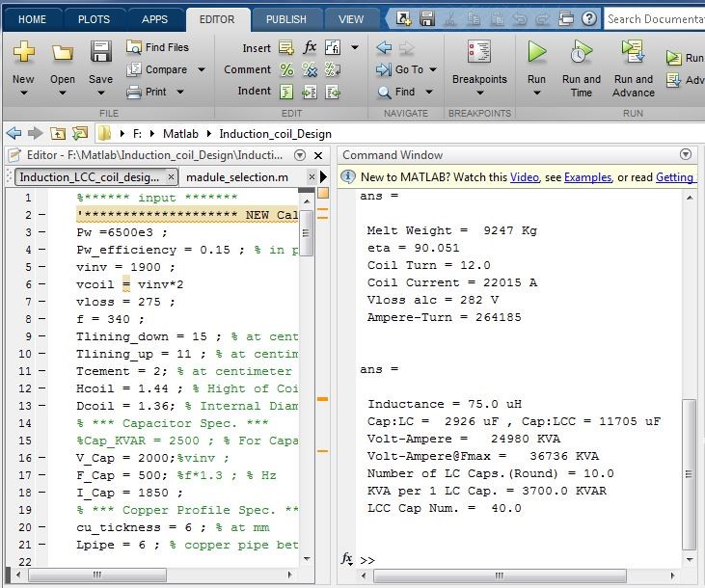Click the Compare button
Screen dimensions: 705x588
coord(157,69)
